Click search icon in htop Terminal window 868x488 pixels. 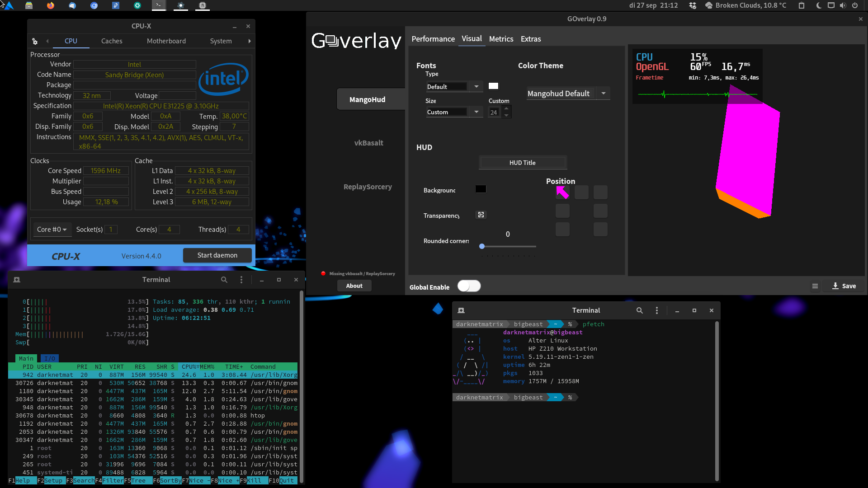(224, 280)
